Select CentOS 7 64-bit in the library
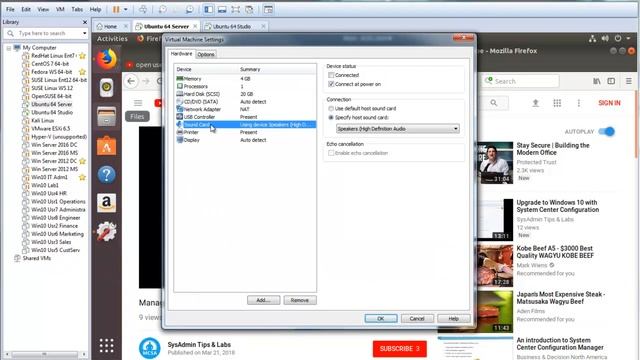640x360 pixels. (x=50, y=64)
